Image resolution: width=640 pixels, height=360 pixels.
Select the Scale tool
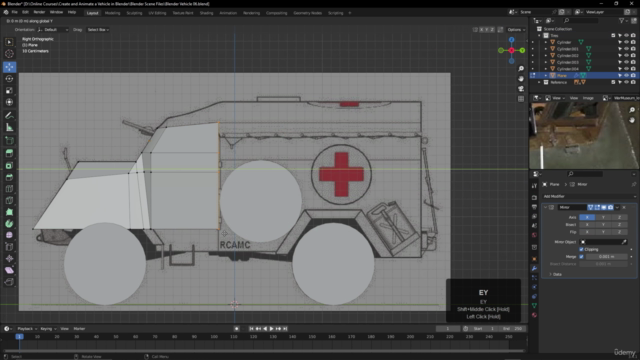(9, 90)
